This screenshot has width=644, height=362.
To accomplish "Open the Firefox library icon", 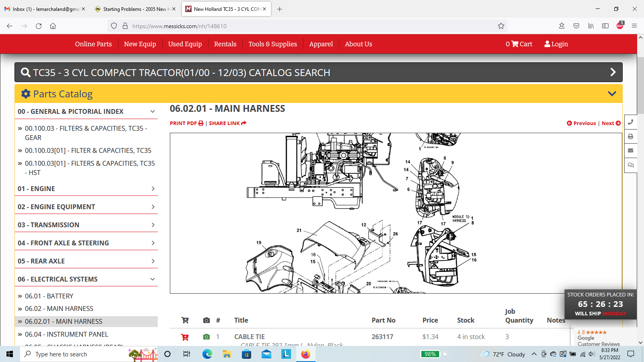I will [591, 26].
